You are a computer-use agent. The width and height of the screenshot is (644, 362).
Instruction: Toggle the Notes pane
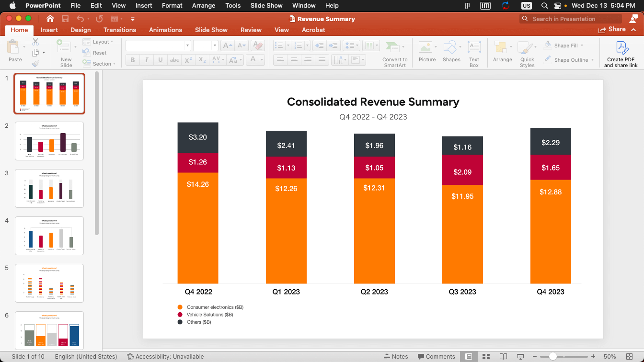coord(396,357)
